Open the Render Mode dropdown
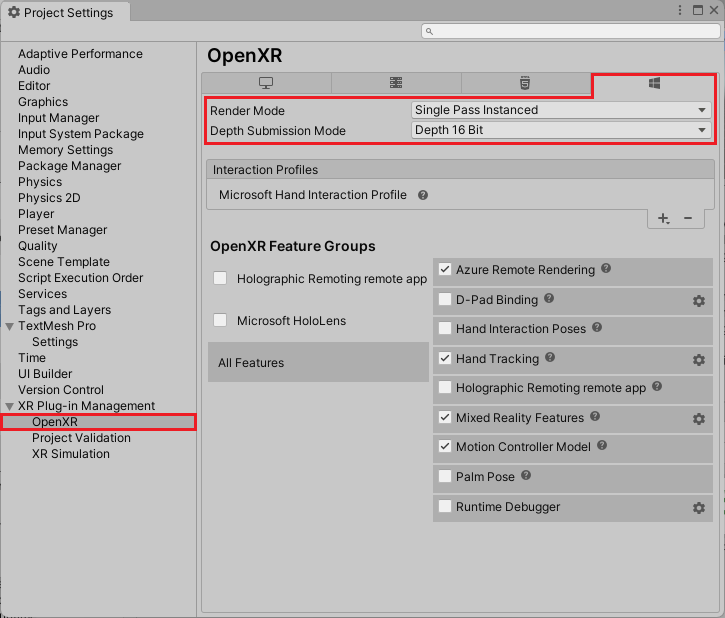The height and width of the screenshot is (618, 725). coord(561,110)
